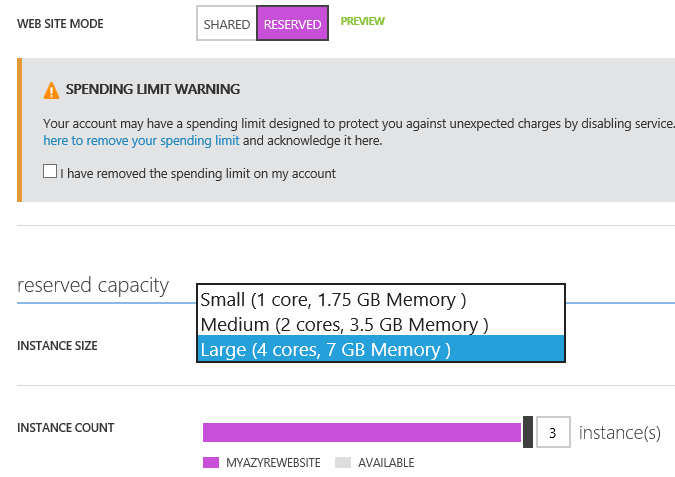This screenshot has width=675, height=477.
Task: Click the purple MYAZYREWEBSITE legend swatch
Action: (x=210, y=463)
